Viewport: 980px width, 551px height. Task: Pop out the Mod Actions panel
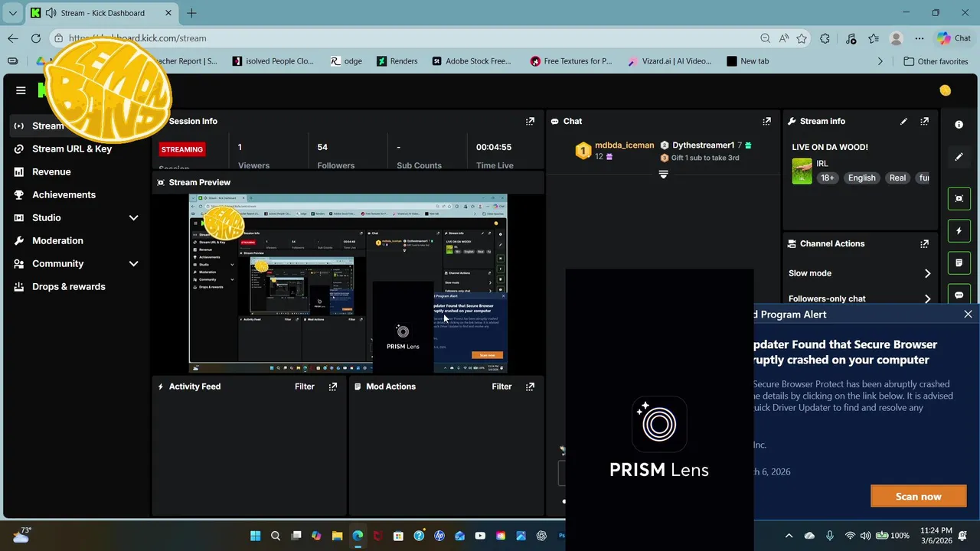point(530,386)
